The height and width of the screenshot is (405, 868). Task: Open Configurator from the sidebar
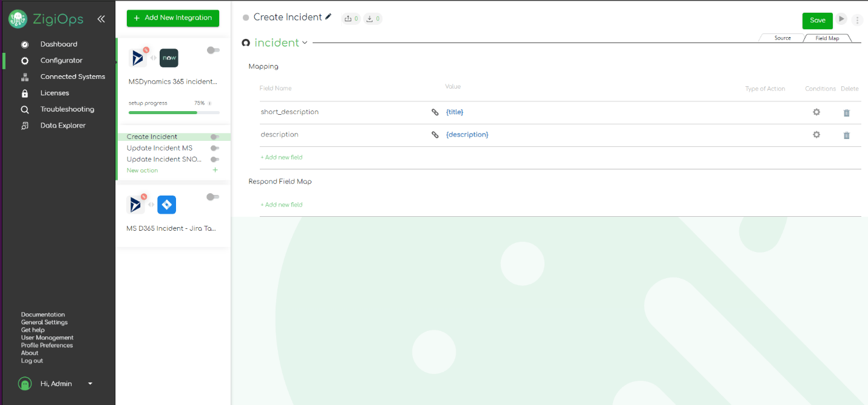pyautogui.click(x=61, y=61)
